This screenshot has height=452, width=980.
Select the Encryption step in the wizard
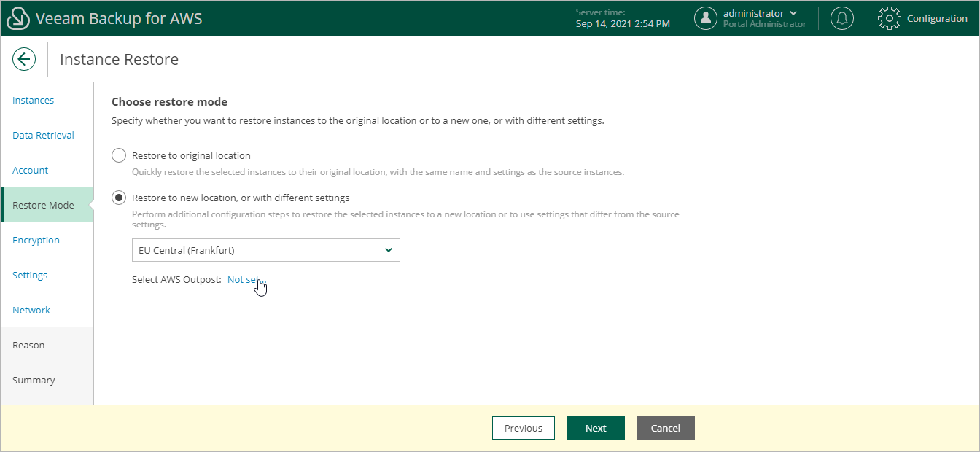click(36, 240)
